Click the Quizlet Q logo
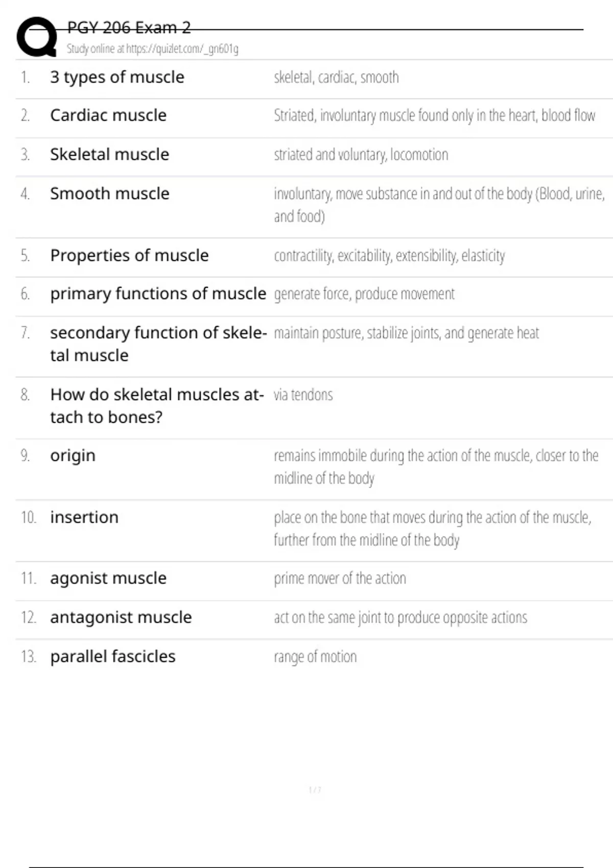The image size is (613, 868). click(36, 37)
